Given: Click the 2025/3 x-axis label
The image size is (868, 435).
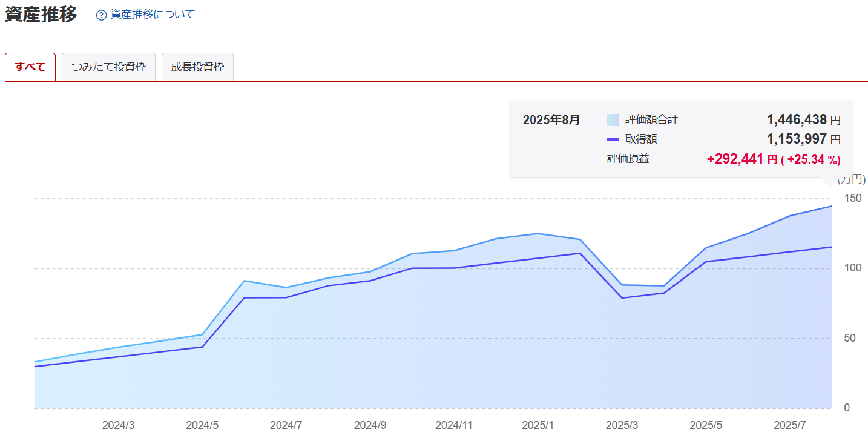Looking at the screenshot, I should pyautogui.click(x=622, y=425).
